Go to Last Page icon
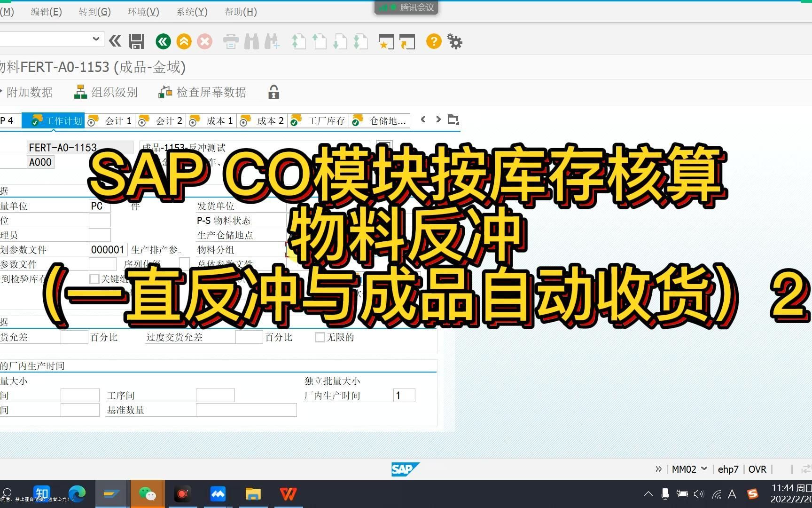 coord(360,41)
